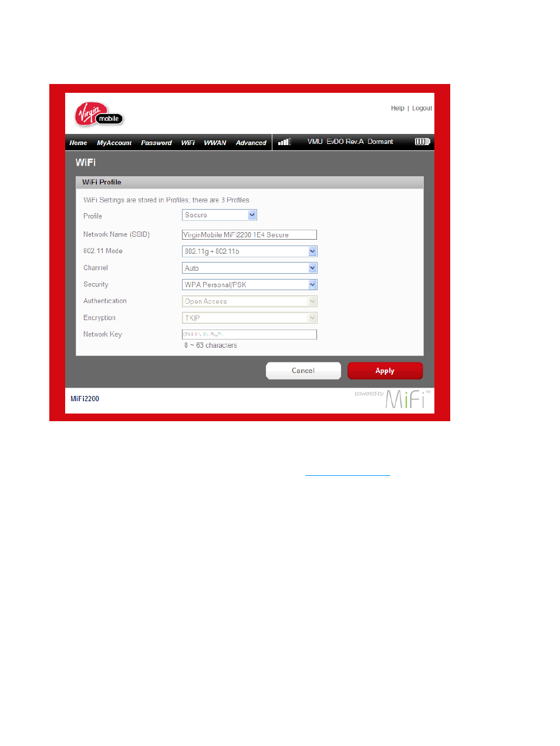The image size is (560, 746).
Task: Open the WWAN menu tab
Action: [x=215, y=143]
